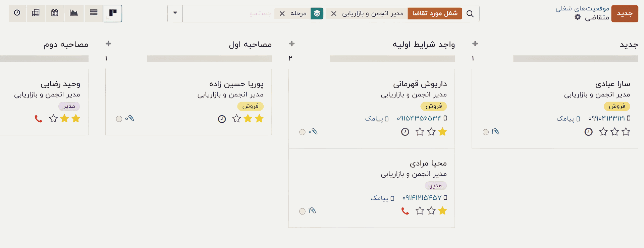Click the search magnifier icon

(470, 14)
